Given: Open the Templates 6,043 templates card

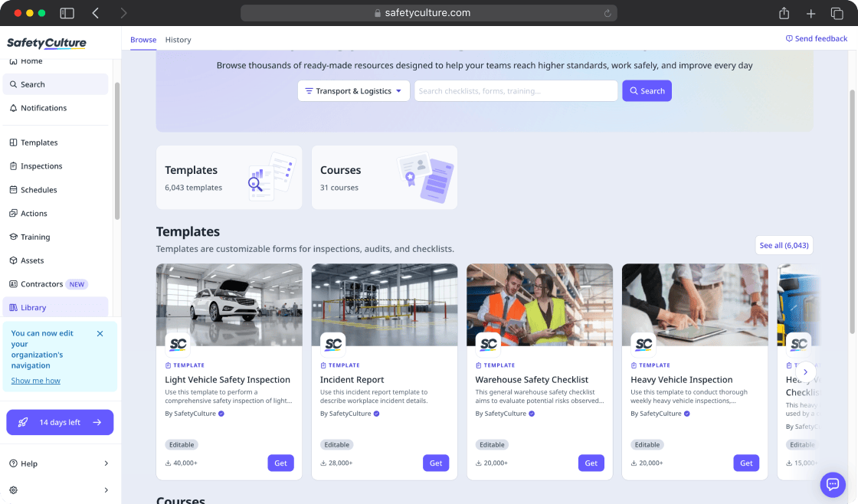Looking at the screenshot, I should tap(229, 177).
